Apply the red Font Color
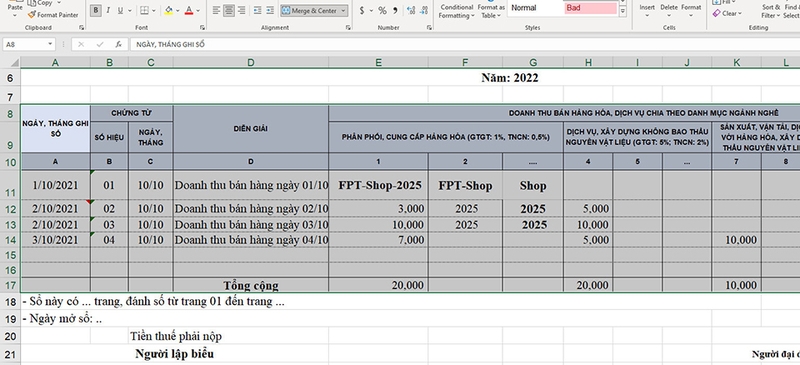This screenshot has width=800, height=365. (189, 10)
